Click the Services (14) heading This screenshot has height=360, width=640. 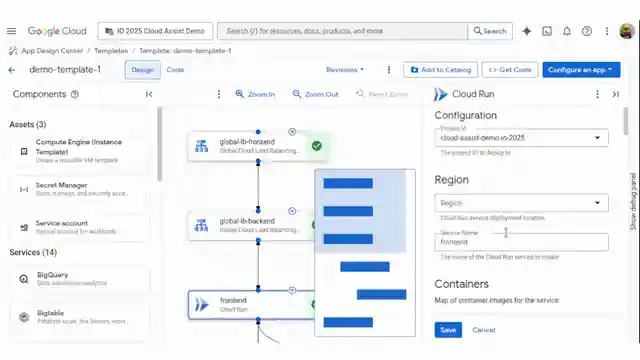(33, 252)
